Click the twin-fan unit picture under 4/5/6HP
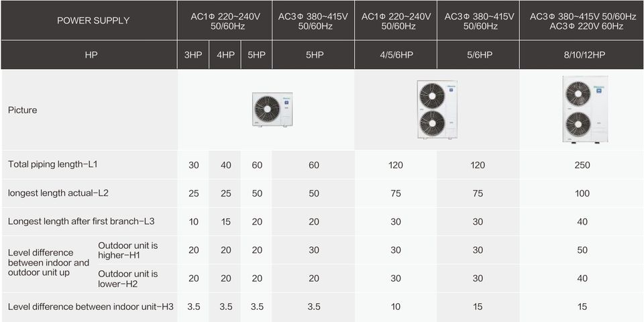The width and height of the screenshot is (644, 322). click(x=437, y=109)
